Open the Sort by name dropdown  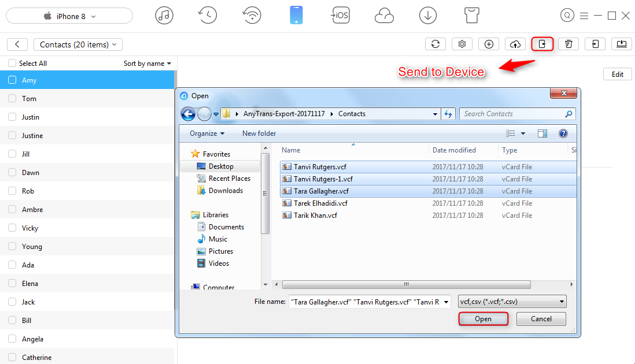(147, 64)
